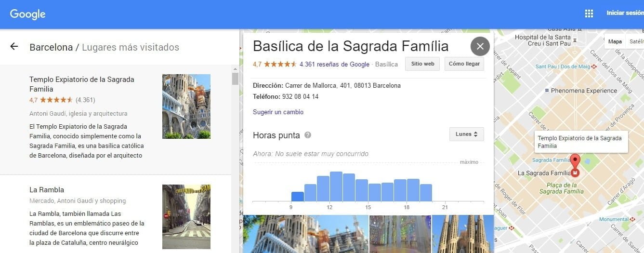Click the Basílica de la Sagrada Família heading
The width and height of the screenshot is (644, 253).
(x=351, y=46)
